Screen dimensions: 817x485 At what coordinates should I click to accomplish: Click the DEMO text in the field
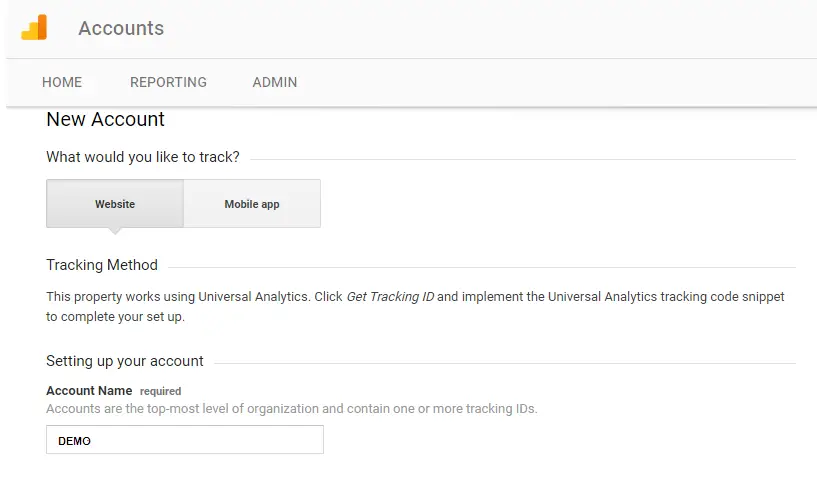tap(75, 441)
